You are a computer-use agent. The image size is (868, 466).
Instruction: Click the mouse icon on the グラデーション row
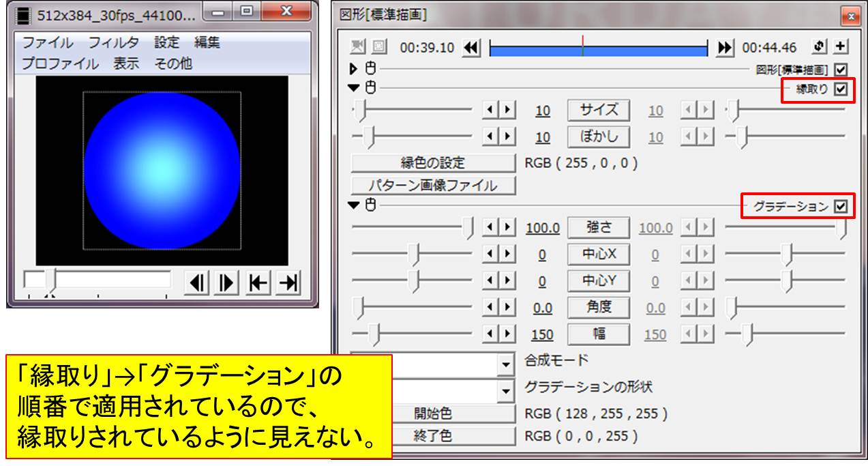tap(370, 204)
